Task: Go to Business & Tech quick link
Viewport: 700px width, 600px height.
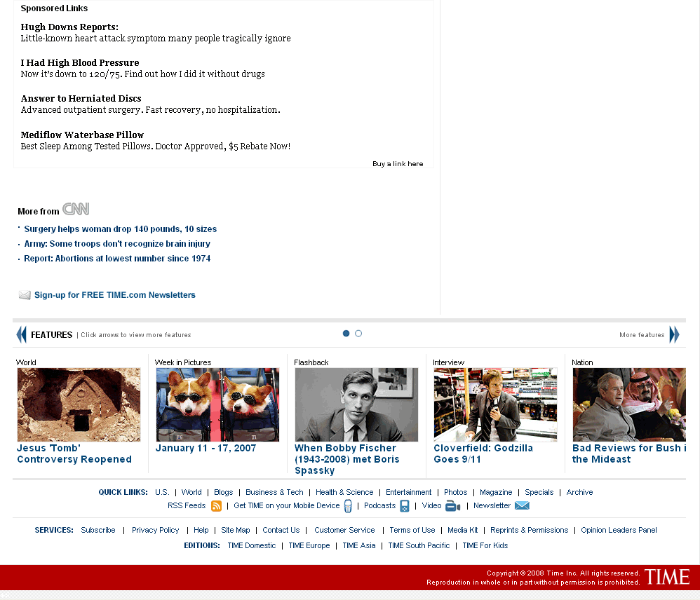Action: coord(274,492)
